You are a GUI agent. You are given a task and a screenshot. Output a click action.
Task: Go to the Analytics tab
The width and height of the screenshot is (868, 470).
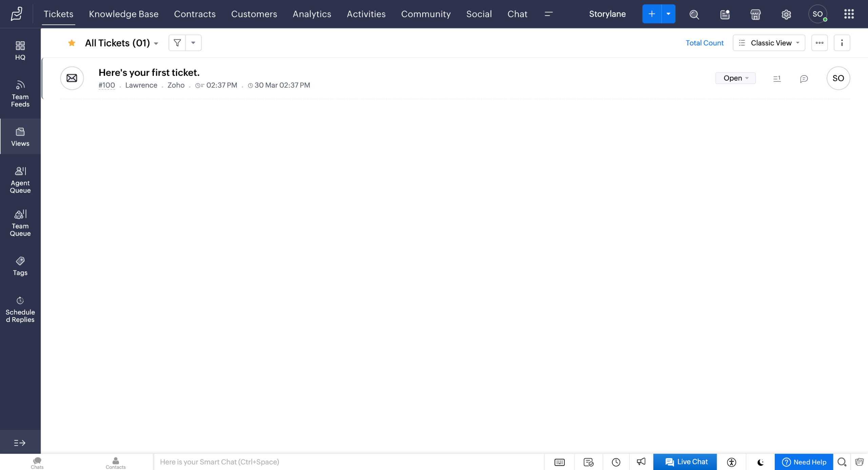312,14
